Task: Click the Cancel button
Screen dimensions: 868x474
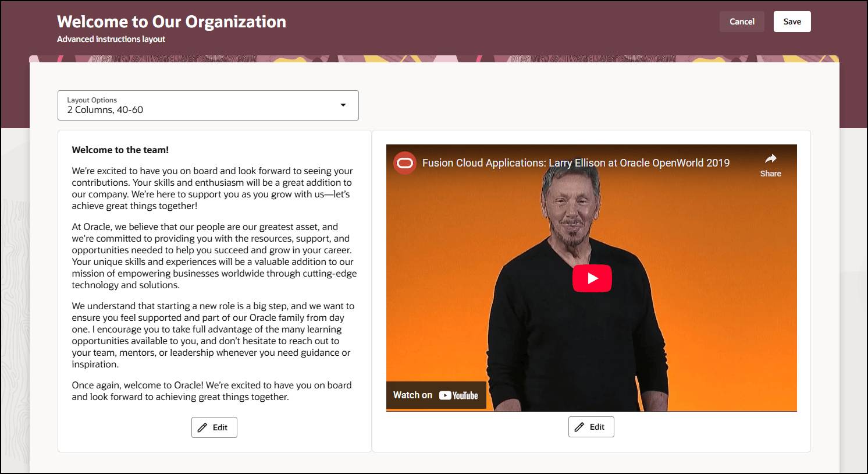Action: [x=742, y=22]
